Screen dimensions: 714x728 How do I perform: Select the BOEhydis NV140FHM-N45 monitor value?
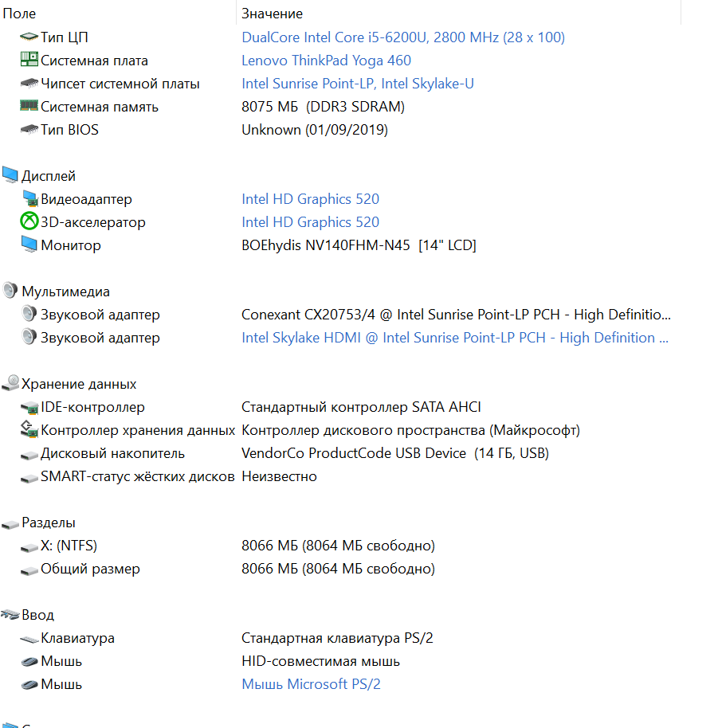359,245
